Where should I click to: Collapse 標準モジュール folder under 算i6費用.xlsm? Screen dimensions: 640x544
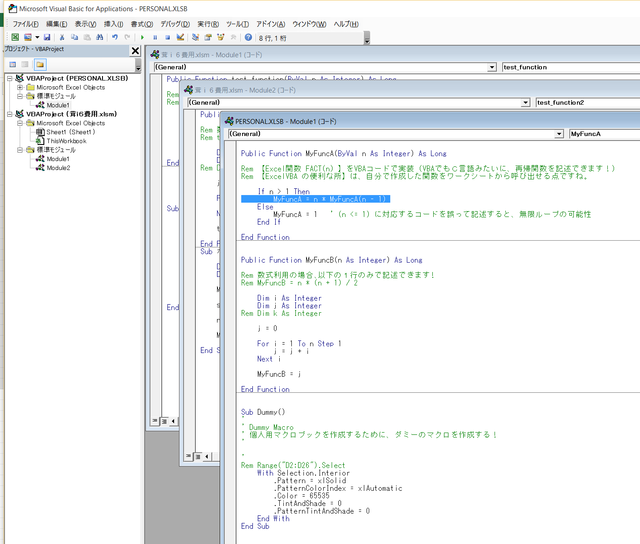[20, 150]
